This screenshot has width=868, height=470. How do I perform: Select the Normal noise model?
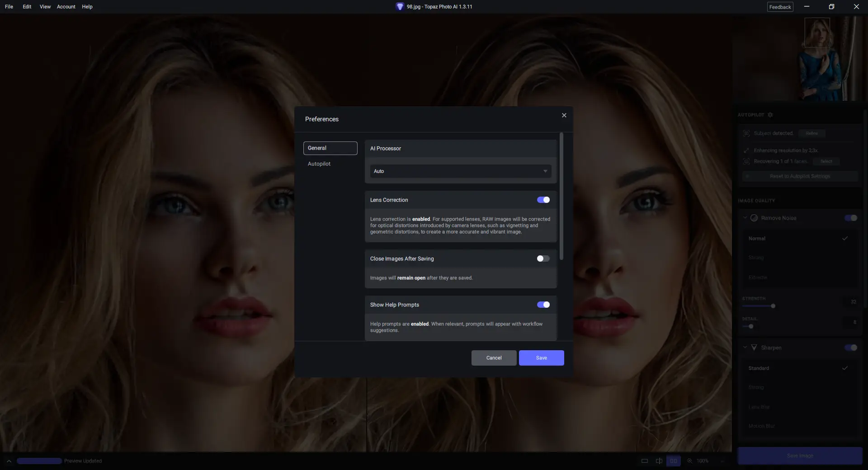pos(800,239)
